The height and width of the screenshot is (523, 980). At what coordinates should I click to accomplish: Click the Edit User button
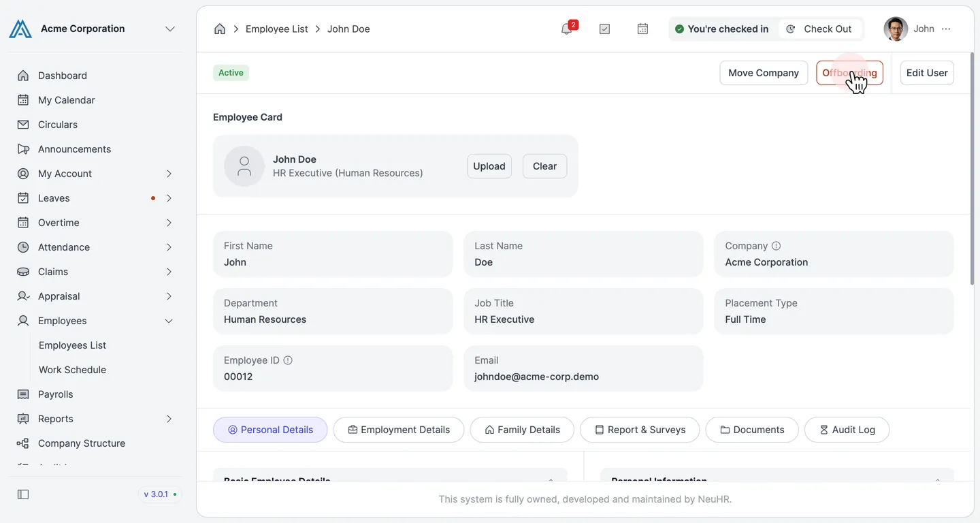(927, 73)
